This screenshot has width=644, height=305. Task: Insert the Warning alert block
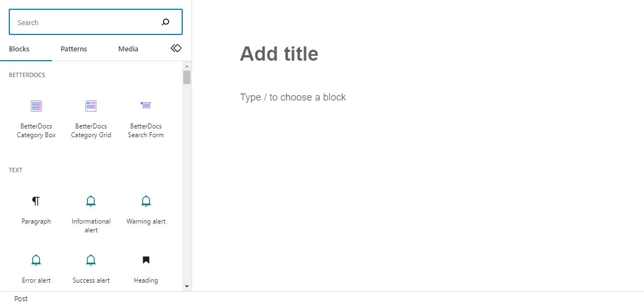[x=146, y=209]
